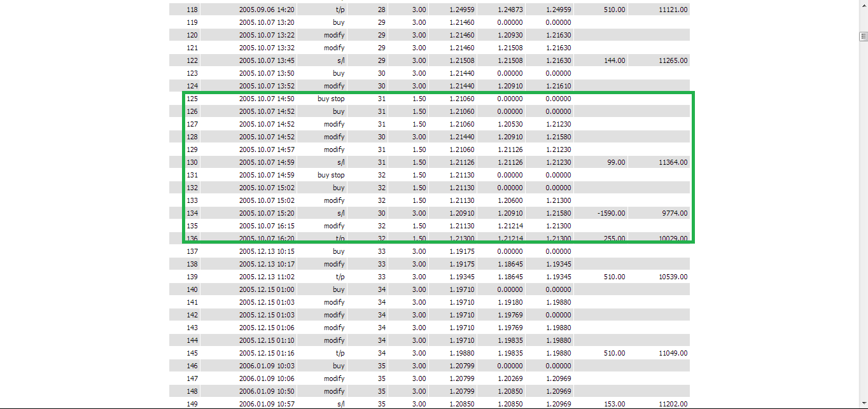Screen dimensions: 868x409
Task: Click price 1.21440 in row 123
Action: pos(461,73)
